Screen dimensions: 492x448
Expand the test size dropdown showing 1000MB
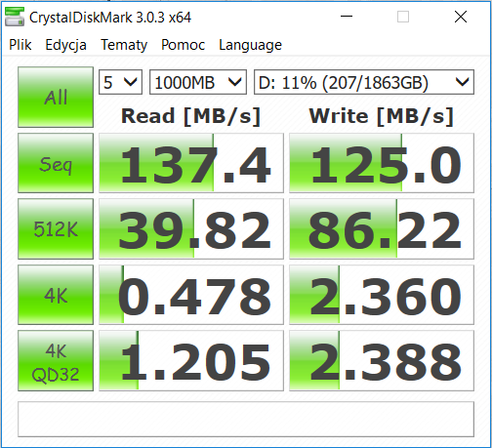[x=198, y=82]
